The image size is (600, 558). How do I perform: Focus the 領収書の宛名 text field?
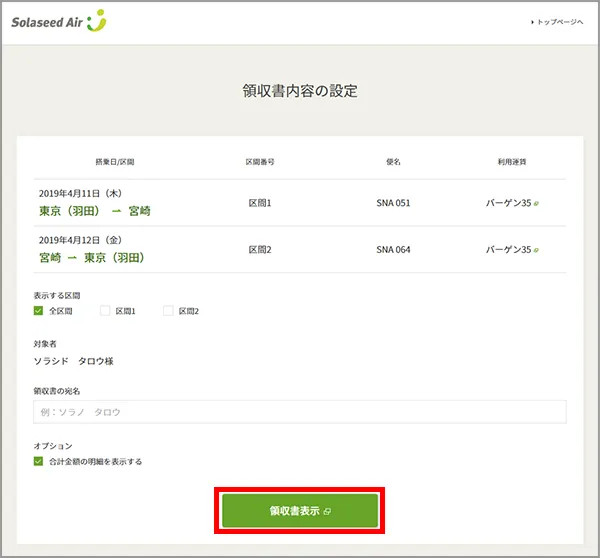point(300,411)
